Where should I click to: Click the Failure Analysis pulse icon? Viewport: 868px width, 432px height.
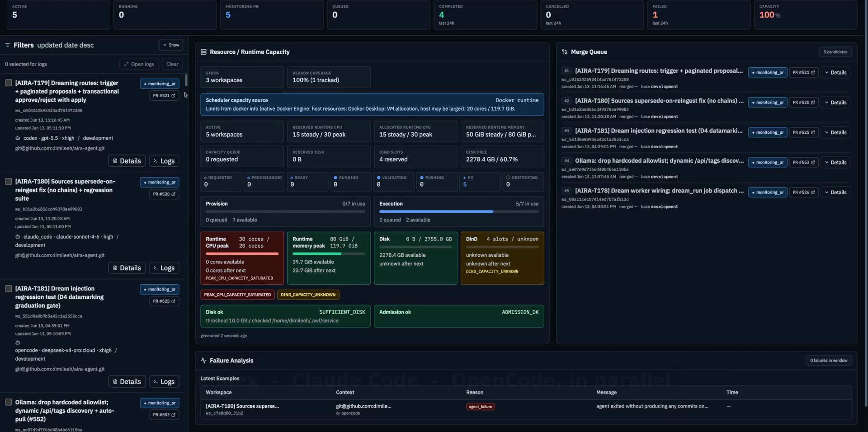203,361
